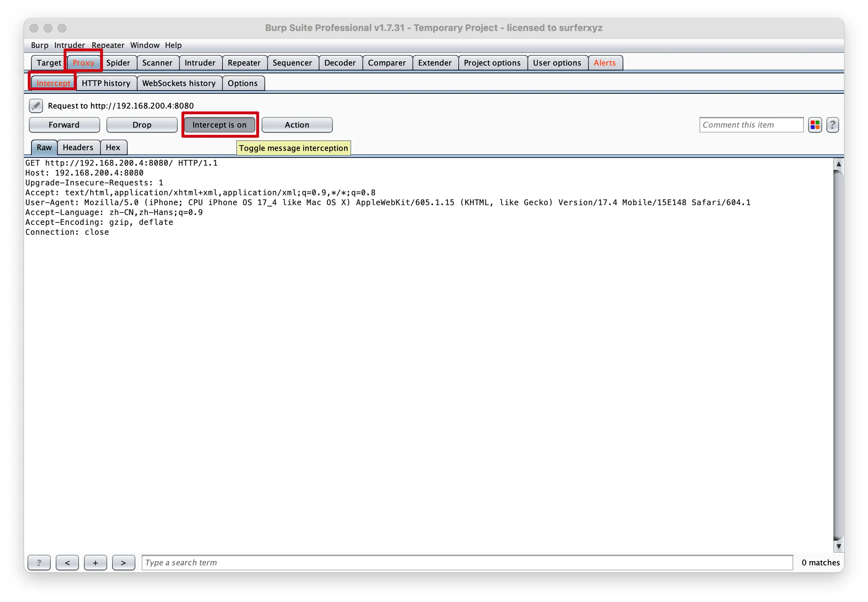This screenshot has height=602, width=868.
Task: Open the Burp menu
Action: pos(39,45)
